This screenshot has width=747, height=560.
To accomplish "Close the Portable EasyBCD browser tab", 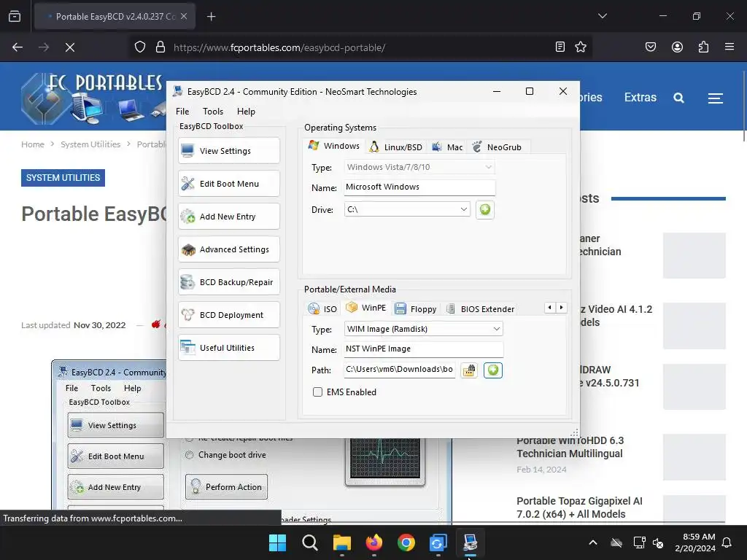I will pyautogui.click(x=184, y=16).
